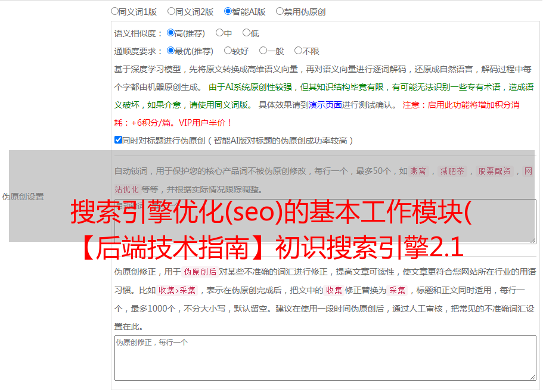
Task: Click the red 注意 points warning text
Action: pos(317,114)
